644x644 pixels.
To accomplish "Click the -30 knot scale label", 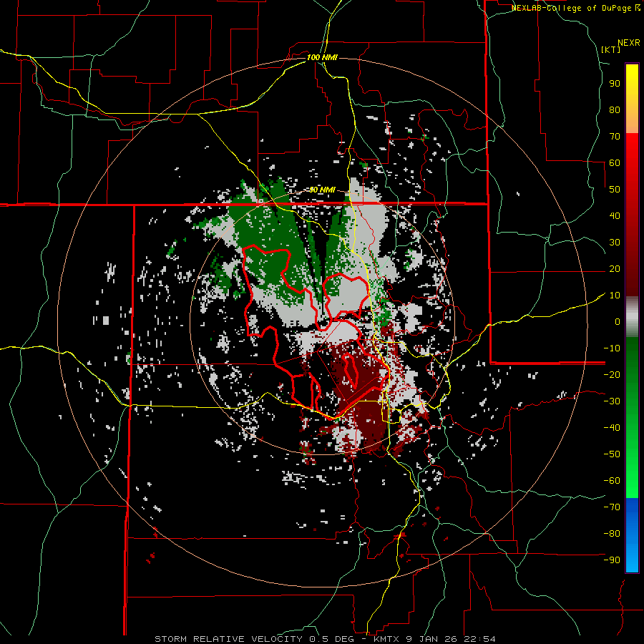I will (612, 401).
